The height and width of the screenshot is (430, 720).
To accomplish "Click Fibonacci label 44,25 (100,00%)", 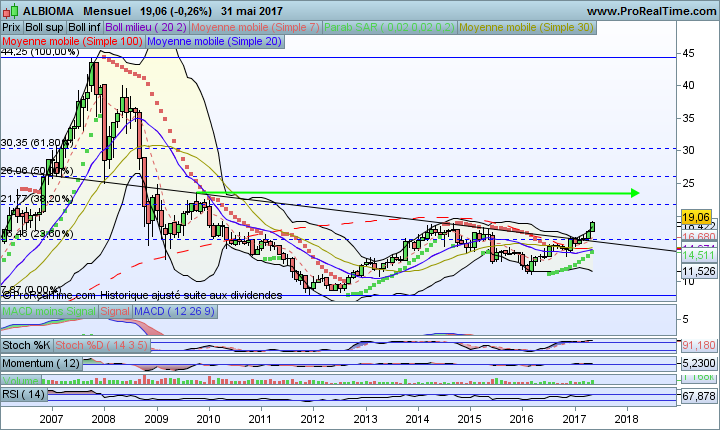I will [x=40, y=52].
